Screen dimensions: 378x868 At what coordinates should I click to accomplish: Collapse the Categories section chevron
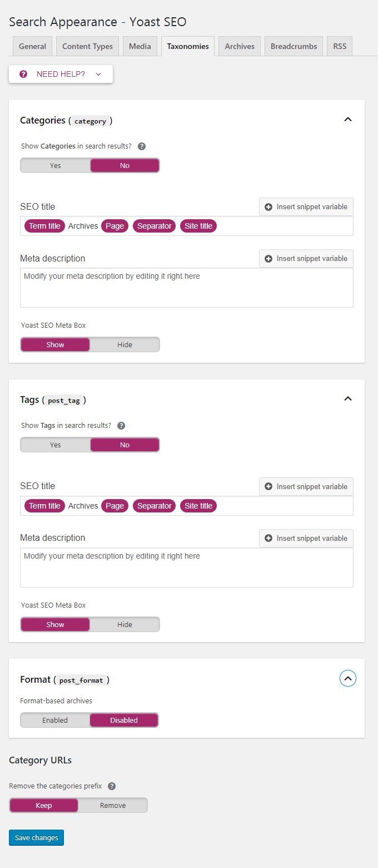(348, 120)
